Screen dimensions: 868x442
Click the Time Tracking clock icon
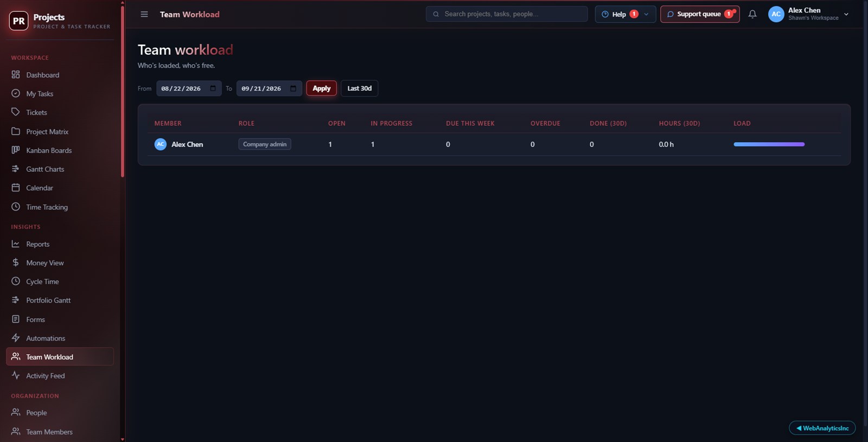(16, 207)
